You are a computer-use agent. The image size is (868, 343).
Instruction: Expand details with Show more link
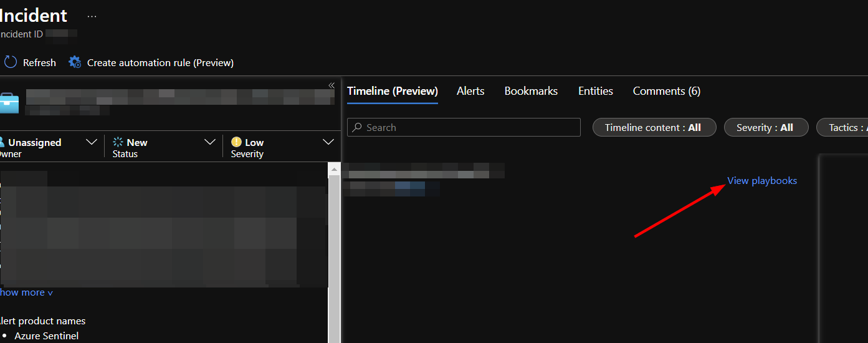(x=26, y=292)
